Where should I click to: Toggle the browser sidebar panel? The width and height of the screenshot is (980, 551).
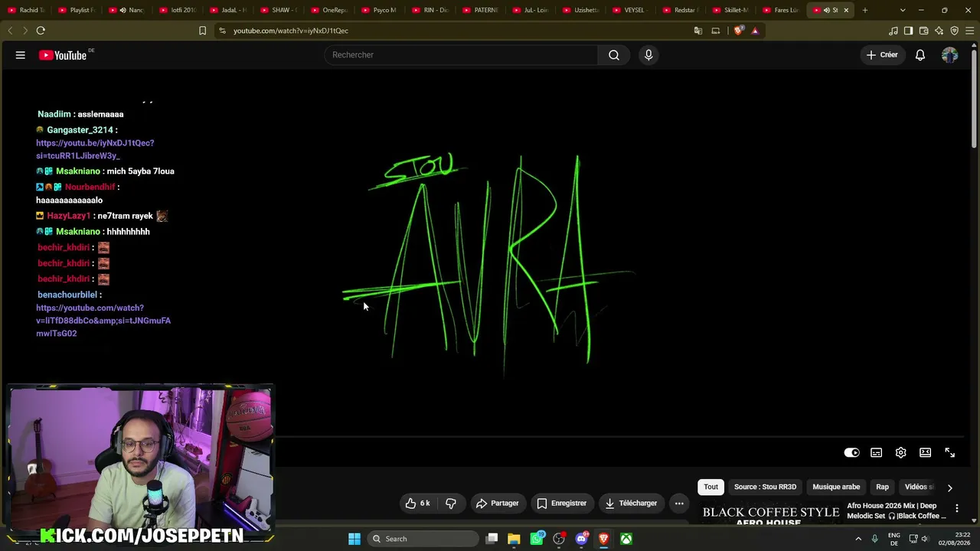[x=909, y=31]
